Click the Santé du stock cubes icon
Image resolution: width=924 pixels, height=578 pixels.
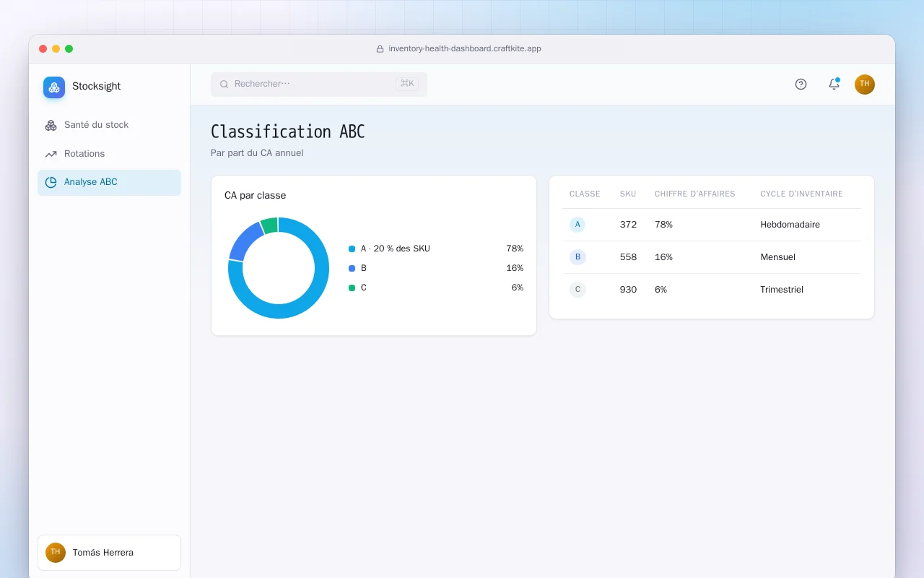tap(51, 125)
